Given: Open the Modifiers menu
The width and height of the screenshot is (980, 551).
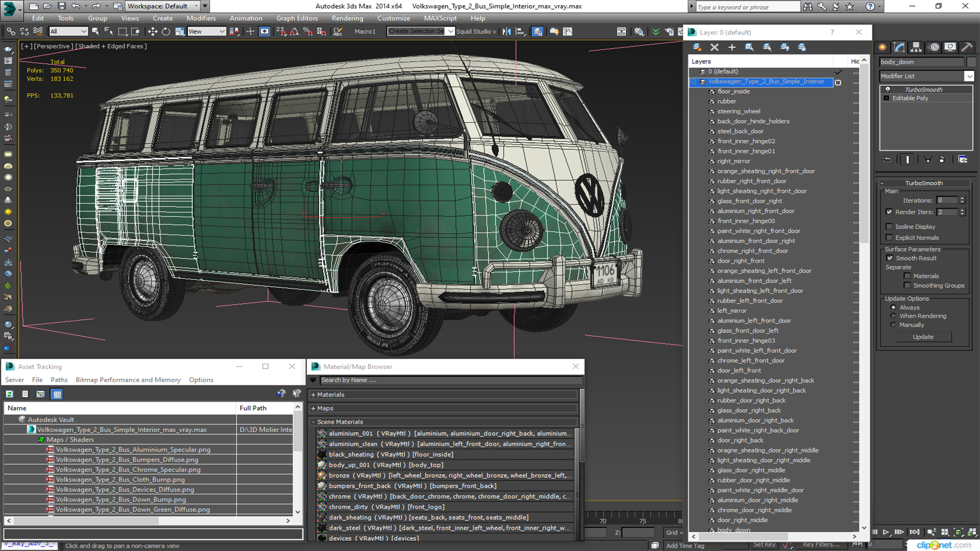Looking at the screenshot, I should pos(201,18).
